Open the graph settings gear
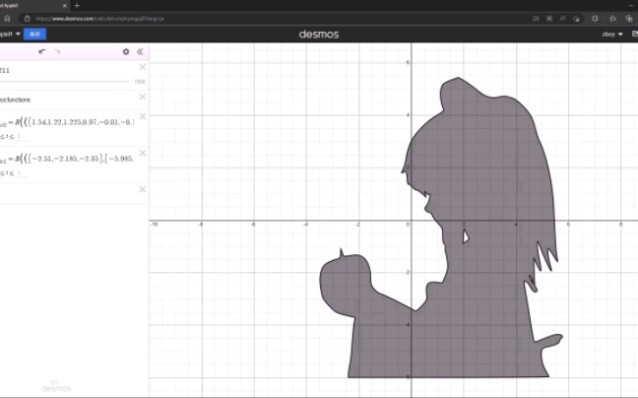 [x=126, y=52]
